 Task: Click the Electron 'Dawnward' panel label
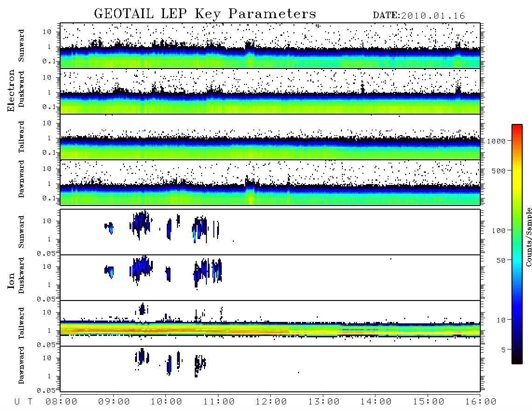click(21, 179)
